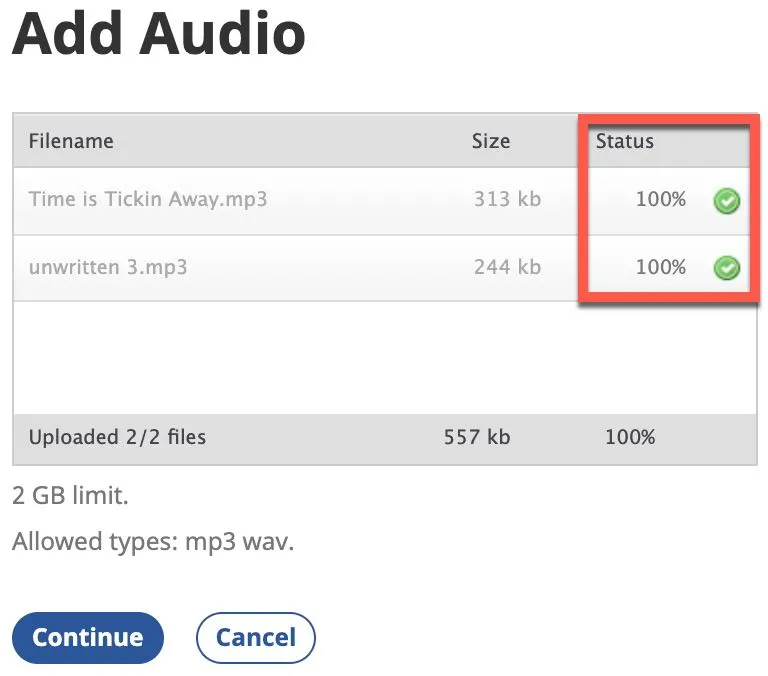Viewport: 768px width, 676px height.
Task: Click 100% status of unwritten 3.mp3
Action: (x=660, y=267)
